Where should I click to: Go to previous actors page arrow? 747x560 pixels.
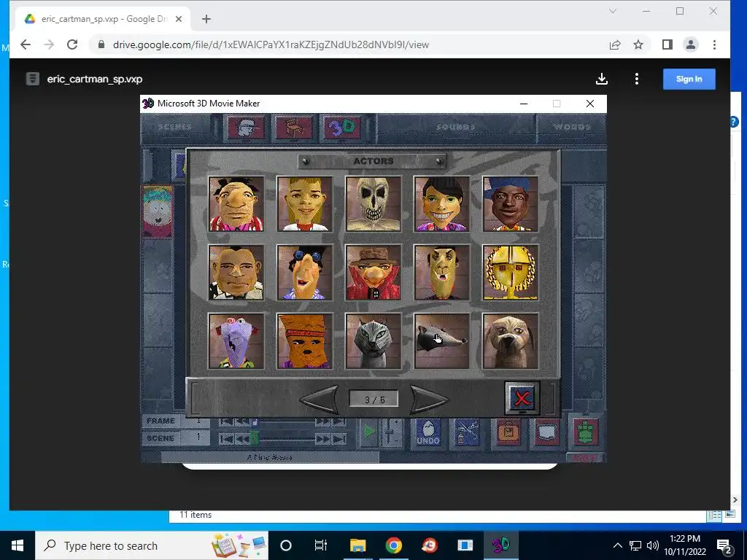[320, 399]
